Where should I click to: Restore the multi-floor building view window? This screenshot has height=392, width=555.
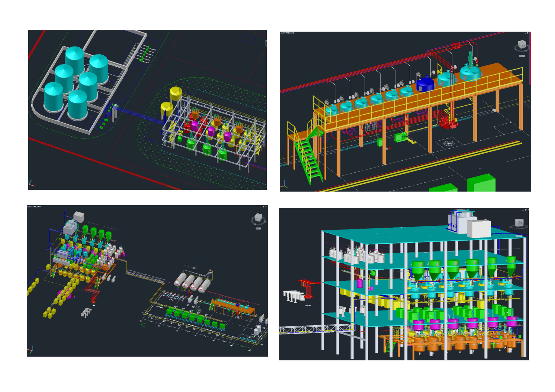[x=526, y=210]
